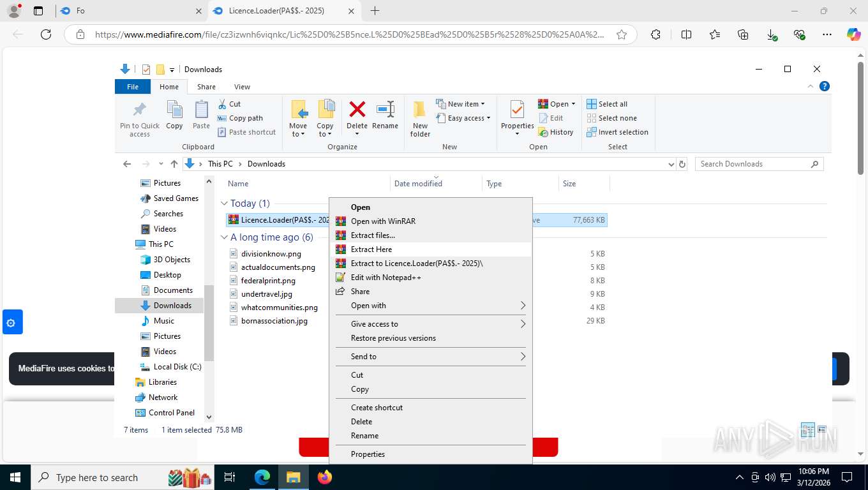
Task: Open the Easy access dropdown
Action: tap(463, 118)
